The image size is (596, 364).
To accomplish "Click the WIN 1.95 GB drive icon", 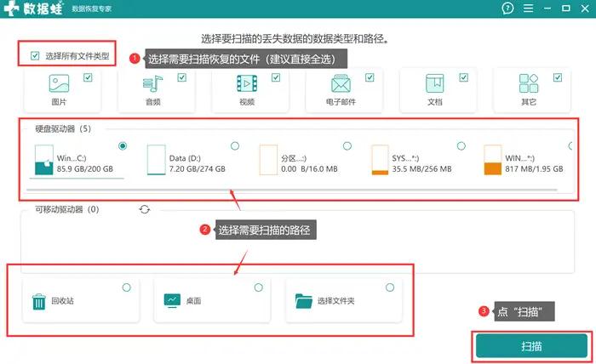I will [x=493, y=160].
